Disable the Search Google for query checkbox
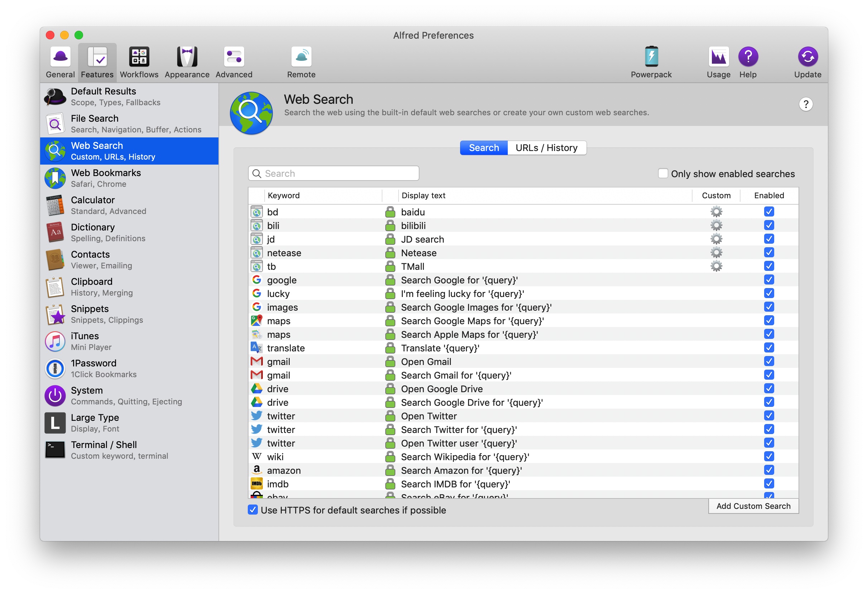Viewport: 868px width, 594px height. coord(769,280)
